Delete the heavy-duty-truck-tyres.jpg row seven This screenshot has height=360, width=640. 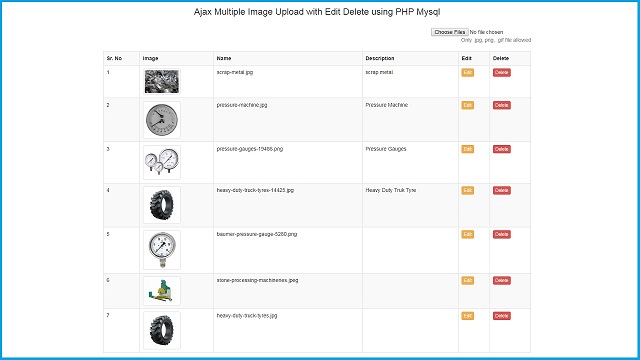pos(502,316)
